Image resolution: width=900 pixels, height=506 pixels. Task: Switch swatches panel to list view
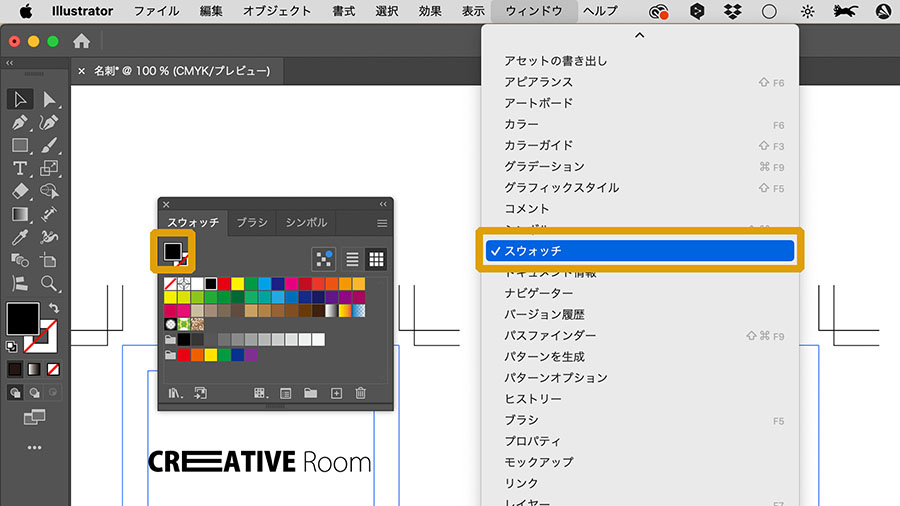(x=352, y=259)
